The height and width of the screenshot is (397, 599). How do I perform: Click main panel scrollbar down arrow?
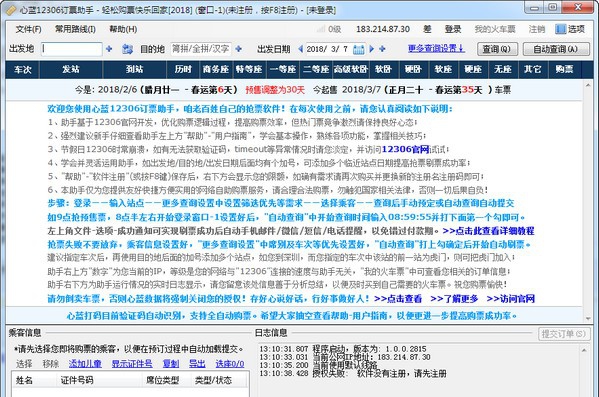588,318
